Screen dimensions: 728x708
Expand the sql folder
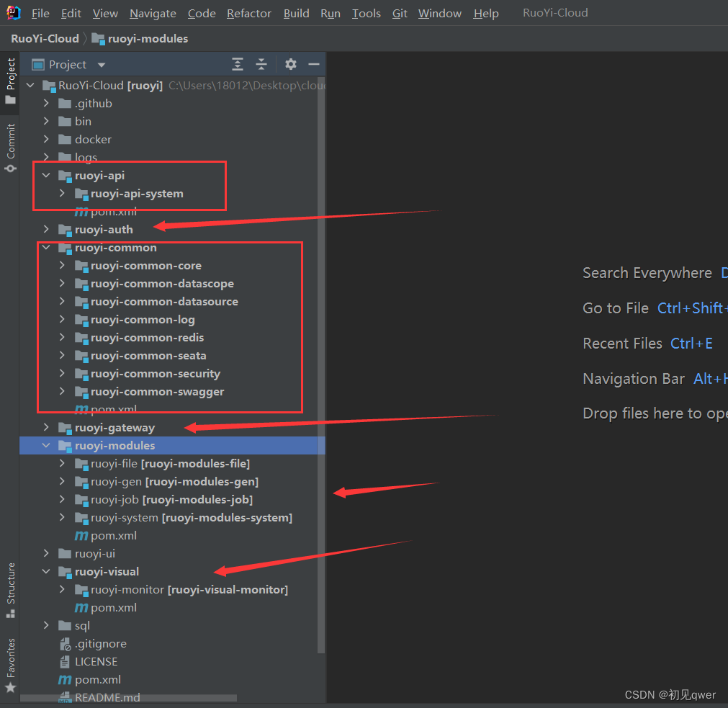pos(46,626)
